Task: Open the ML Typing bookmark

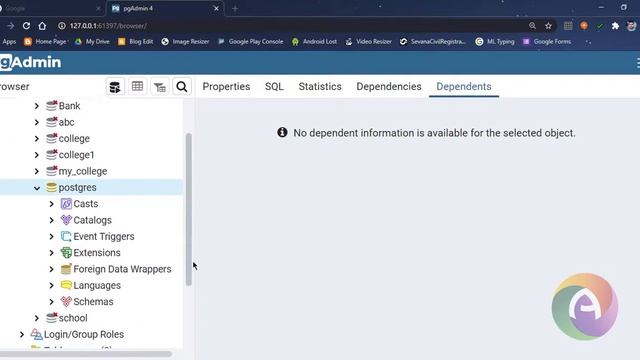Action: (x=495, y=41)
